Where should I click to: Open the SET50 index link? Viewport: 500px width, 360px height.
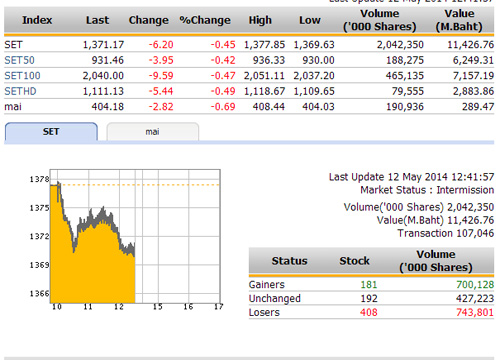19,60
